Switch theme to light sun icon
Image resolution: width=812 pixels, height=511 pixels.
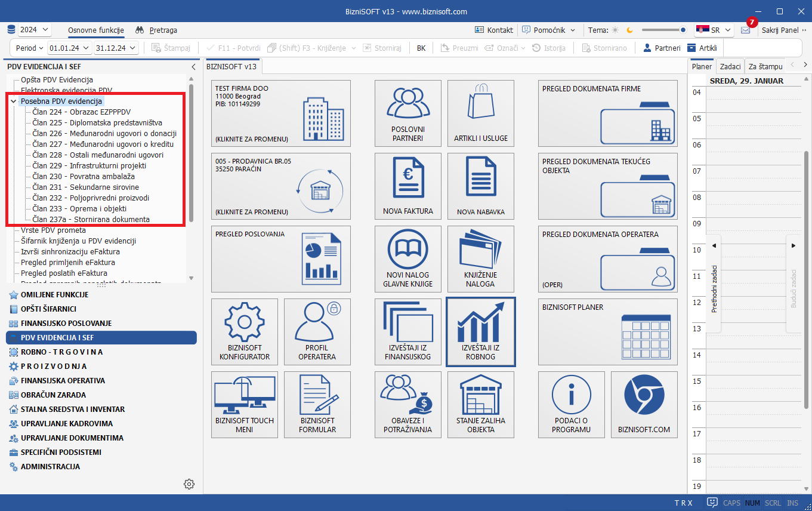[615, 30]
